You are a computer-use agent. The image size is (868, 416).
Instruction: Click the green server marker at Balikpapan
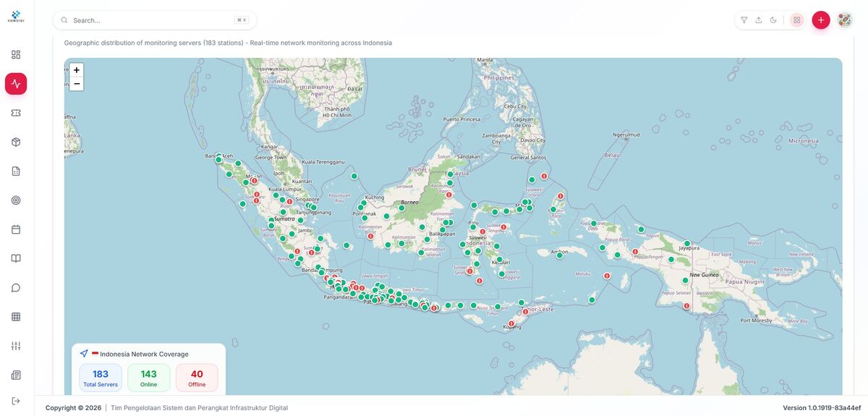[x=443, y=230]
